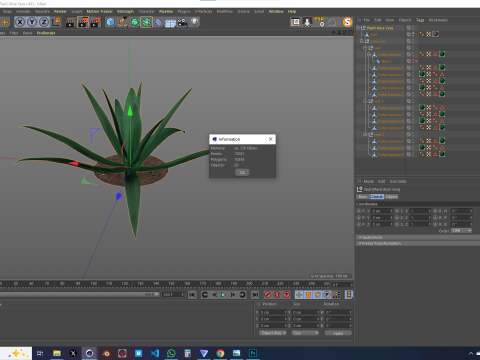Viewport: 480px width, 360px height.
Task: Toggle the Y axis lock
Action: pyautogui.click(x=32, y=22)
